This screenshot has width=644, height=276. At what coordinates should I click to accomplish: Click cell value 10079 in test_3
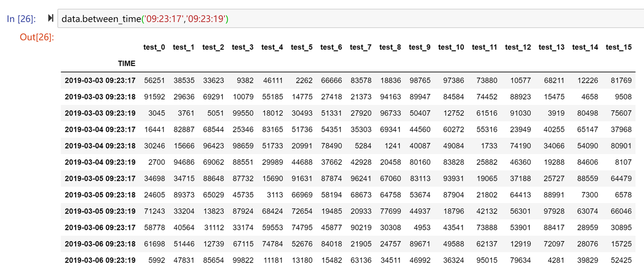point(243,97)
